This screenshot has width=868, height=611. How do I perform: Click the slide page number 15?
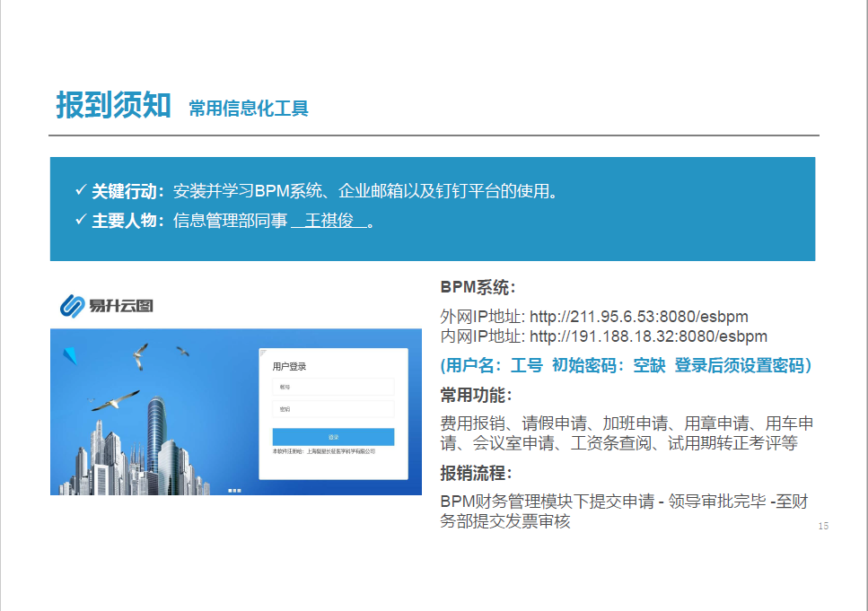[x=823, y=526]
